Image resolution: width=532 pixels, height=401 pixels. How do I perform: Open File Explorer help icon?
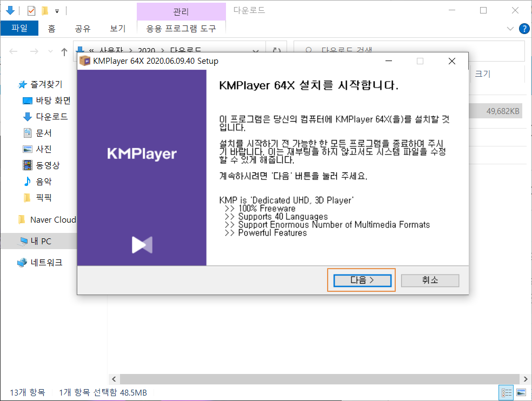[x=524, y=29]
